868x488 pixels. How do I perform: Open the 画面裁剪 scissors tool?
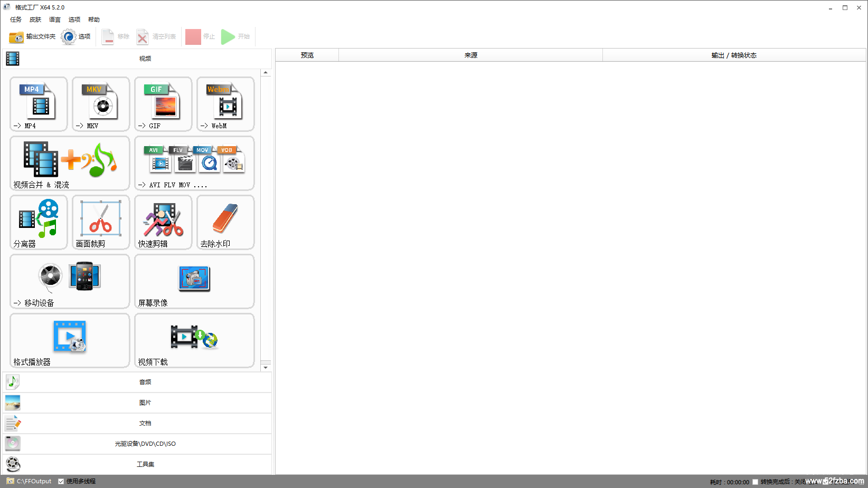(101, 222)
